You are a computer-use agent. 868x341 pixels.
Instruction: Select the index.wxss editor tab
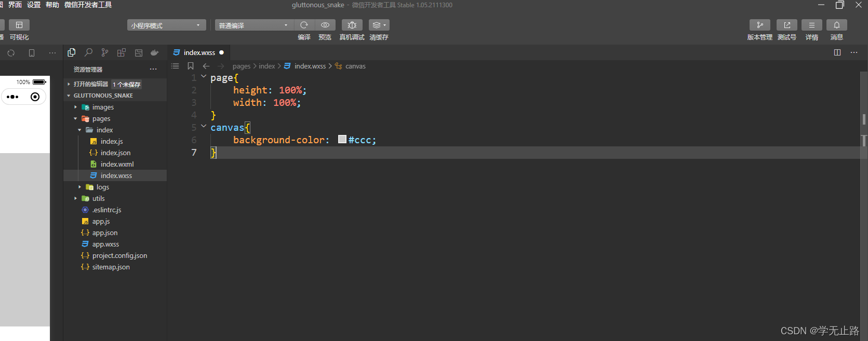(199, 52)
